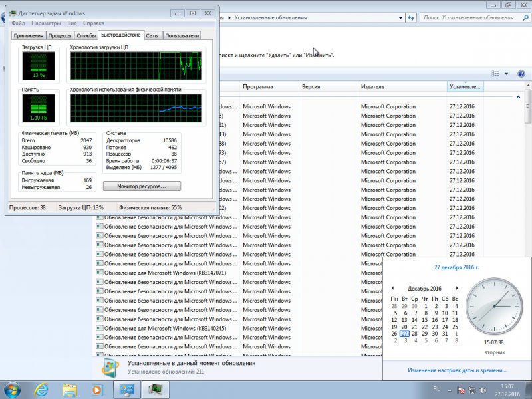The image size is (532, 399).
Task: Click the Установлено обновлений: 211 text
Action: point(166,372)
